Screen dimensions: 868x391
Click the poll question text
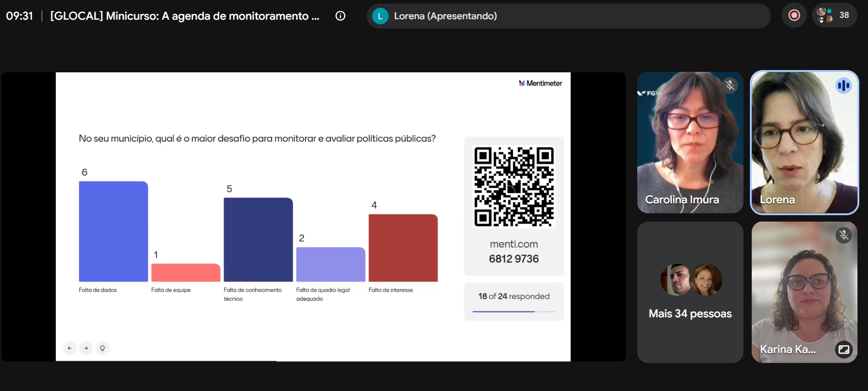tap(257, 138)
